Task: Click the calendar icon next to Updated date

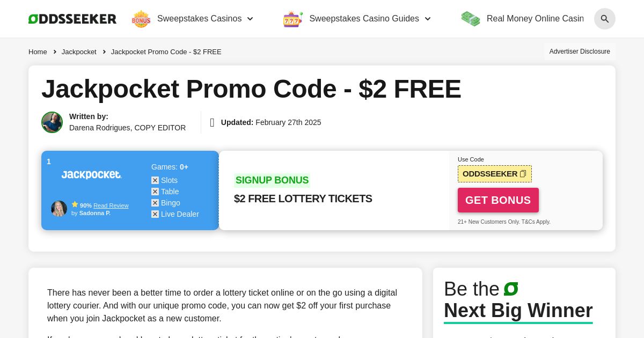Action: (x=212, y=122)
